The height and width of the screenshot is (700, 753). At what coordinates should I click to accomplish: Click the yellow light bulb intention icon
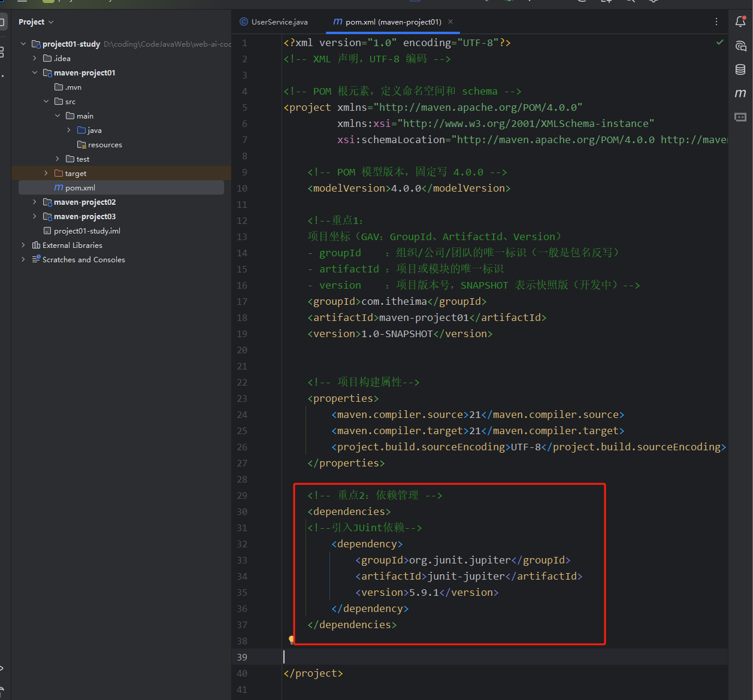point(292,640)
